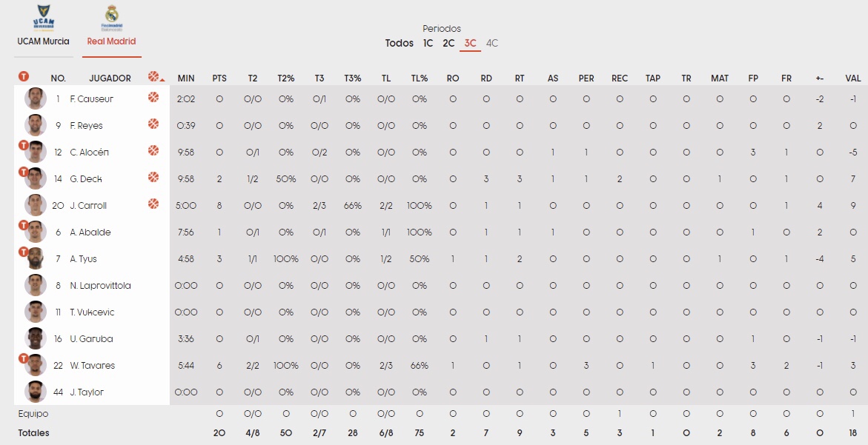
Task: Sort table by PTS column
Action: [219, 78]
